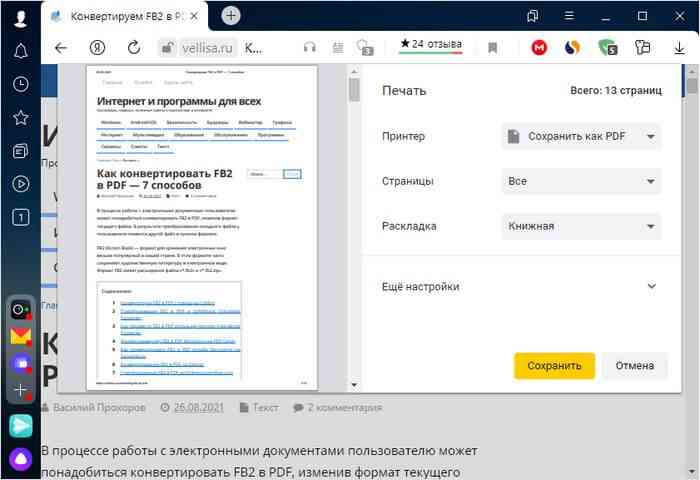
Task: Select the Конвертируем FB2 tab
Action: [125, 17]
